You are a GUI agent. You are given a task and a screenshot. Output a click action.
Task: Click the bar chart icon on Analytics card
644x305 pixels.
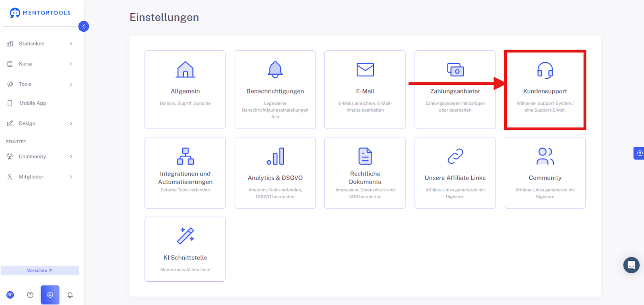click(x=275, y=156)
